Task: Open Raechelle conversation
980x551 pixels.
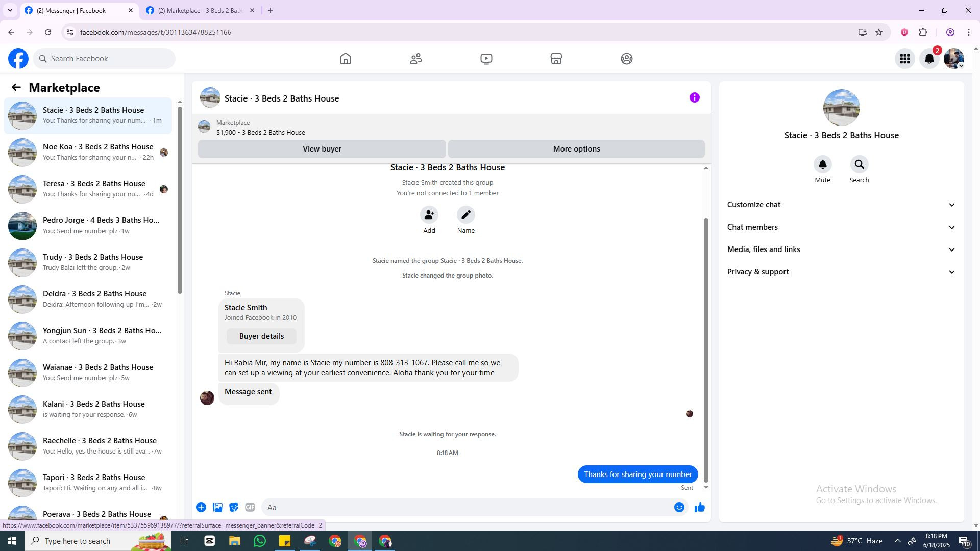Action: click(88, 446)
